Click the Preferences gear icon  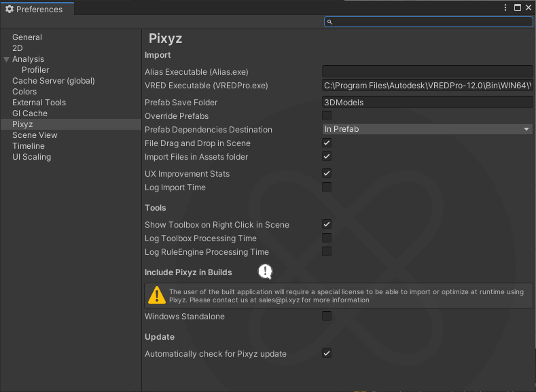tap(10, 9)
